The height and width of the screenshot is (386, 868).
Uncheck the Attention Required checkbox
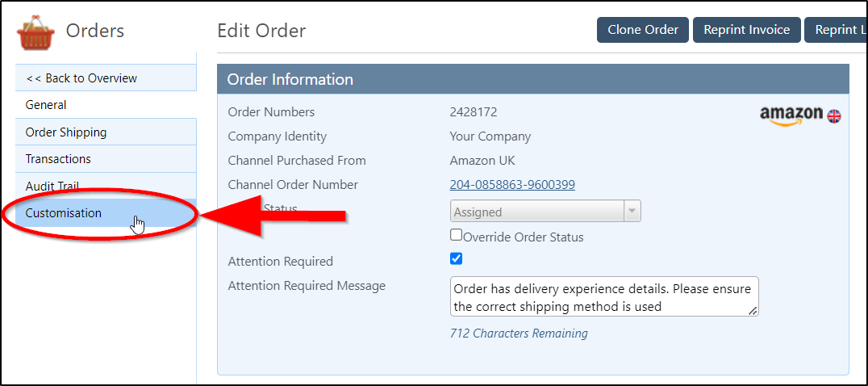point(456,258)
